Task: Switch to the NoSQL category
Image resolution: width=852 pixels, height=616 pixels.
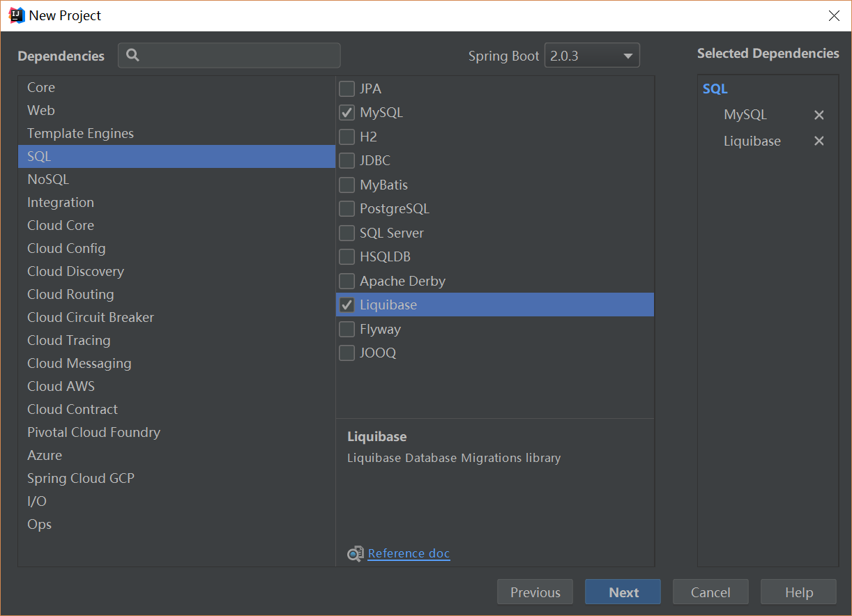Action: 48,179
